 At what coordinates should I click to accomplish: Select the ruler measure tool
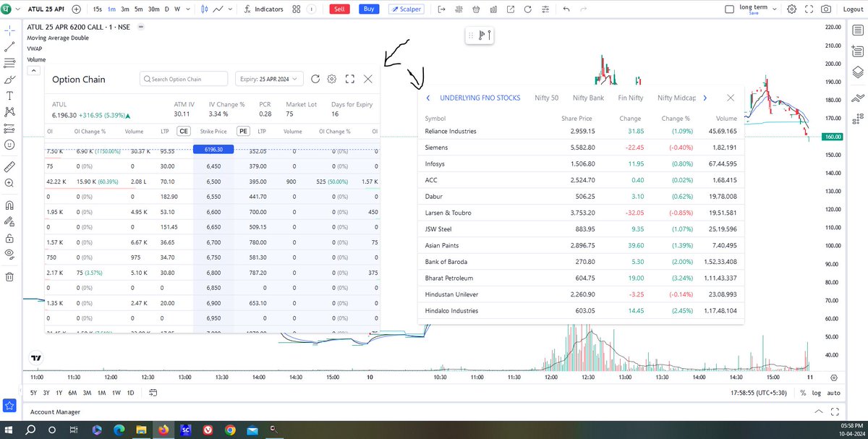pyautogui.click(x=9, y=166)
